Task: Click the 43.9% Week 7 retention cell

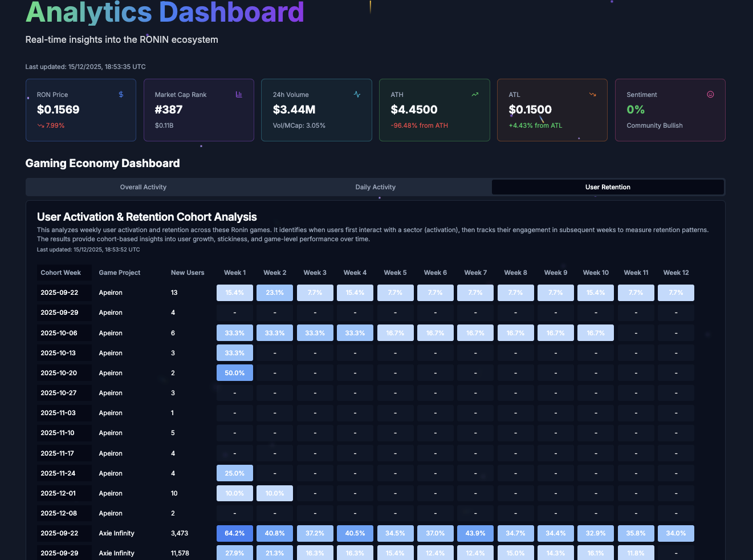Action: pyautogui.click(x=475, y=533)
